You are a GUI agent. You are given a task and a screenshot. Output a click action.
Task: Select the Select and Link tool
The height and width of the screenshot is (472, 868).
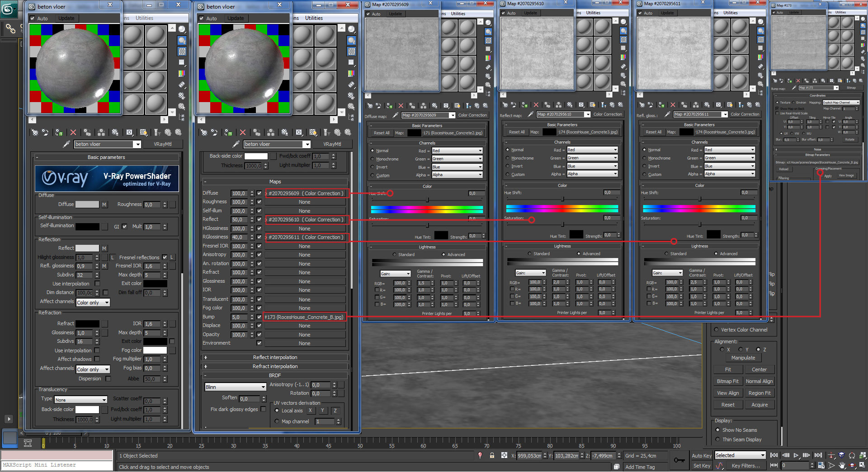[x=10, y=29]
